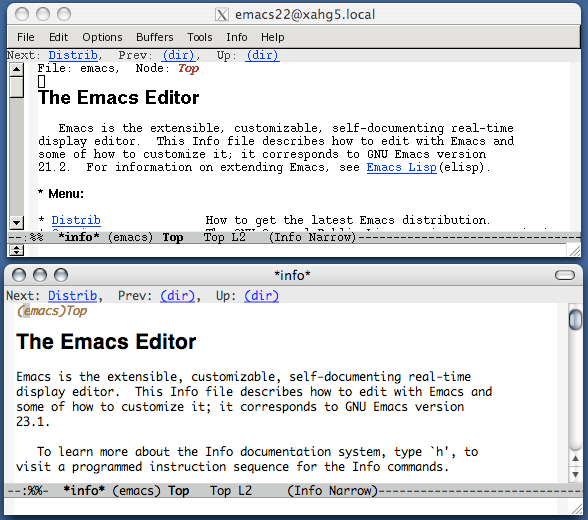Click the *info* buffer name in lower mode line

click(84, 490)
